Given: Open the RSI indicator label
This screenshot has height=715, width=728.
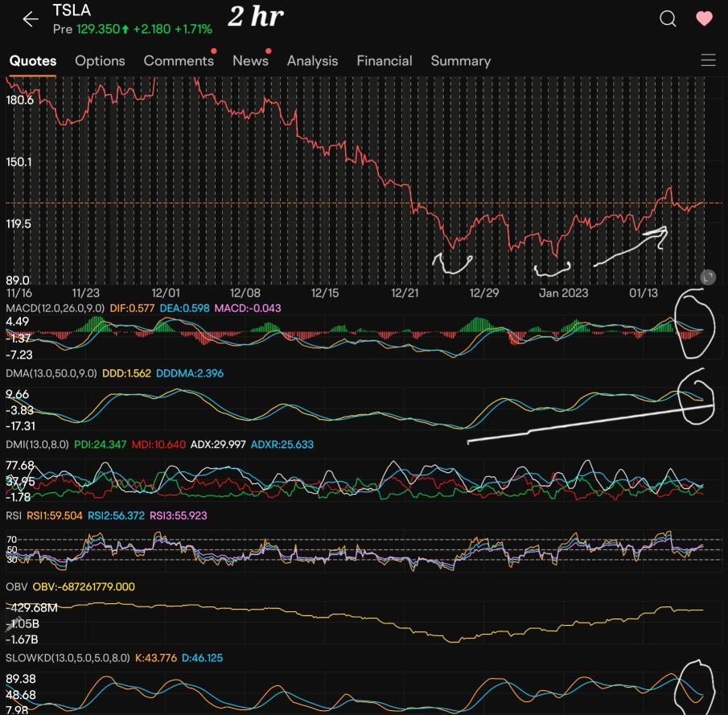Looking at the screenshot, I should (x=14, y=516).
